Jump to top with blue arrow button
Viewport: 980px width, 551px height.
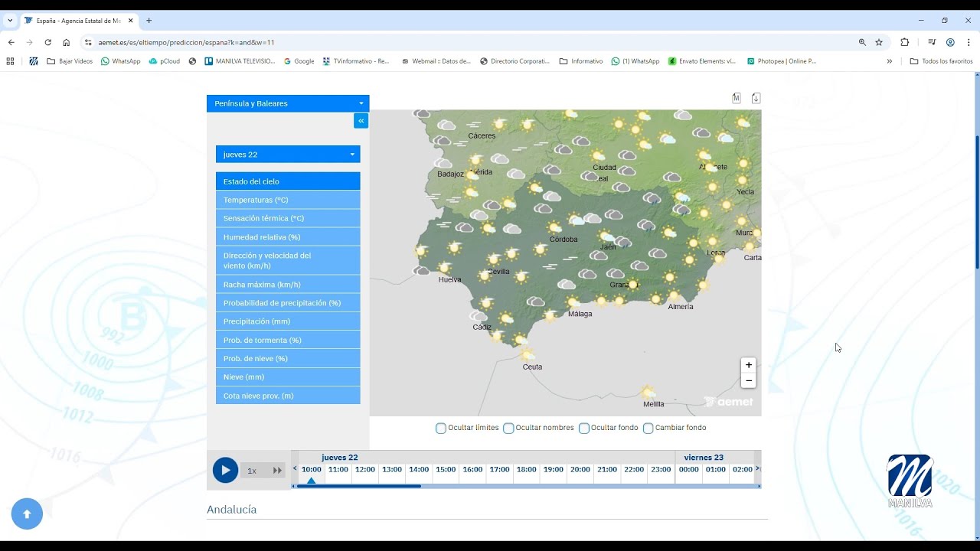27,514
